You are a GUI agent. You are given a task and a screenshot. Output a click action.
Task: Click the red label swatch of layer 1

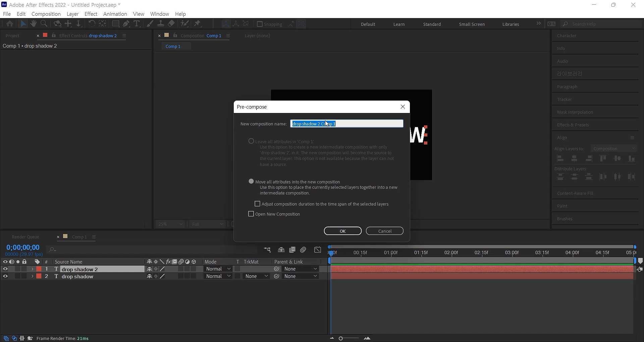(x=39, y=269)
